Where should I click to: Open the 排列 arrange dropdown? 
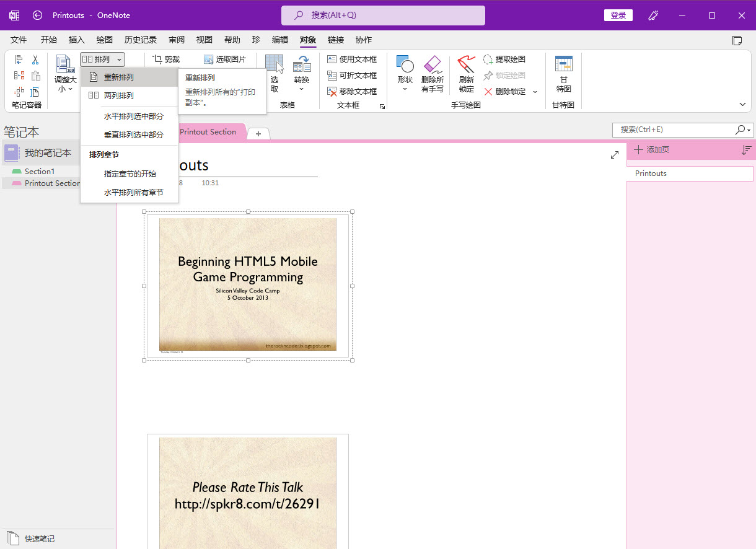pos(103,59)
